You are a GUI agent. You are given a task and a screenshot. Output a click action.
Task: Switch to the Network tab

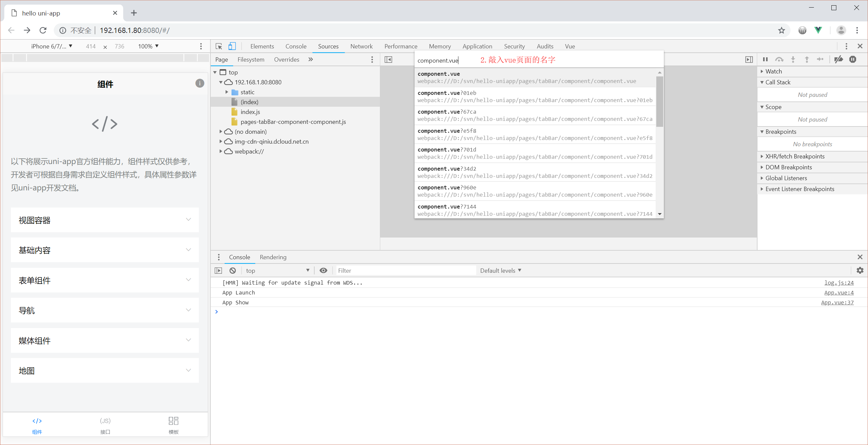point(361,46)
